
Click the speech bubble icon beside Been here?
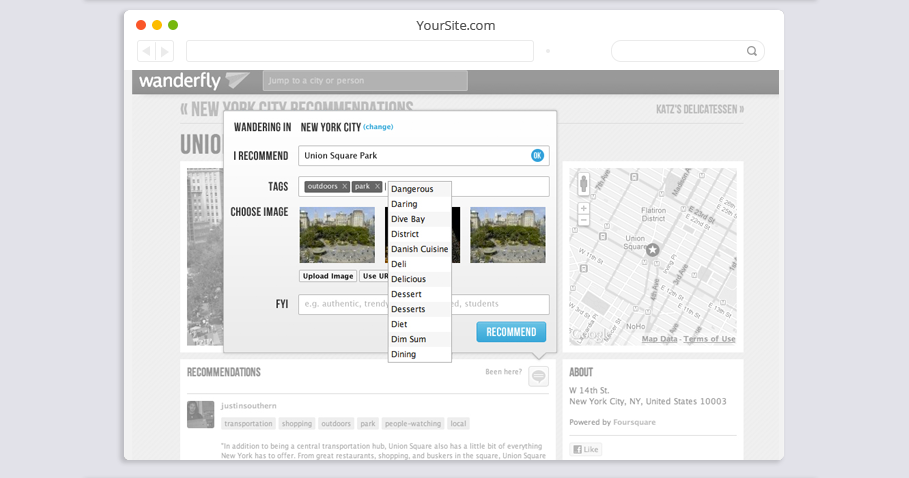tap(538, 376)
